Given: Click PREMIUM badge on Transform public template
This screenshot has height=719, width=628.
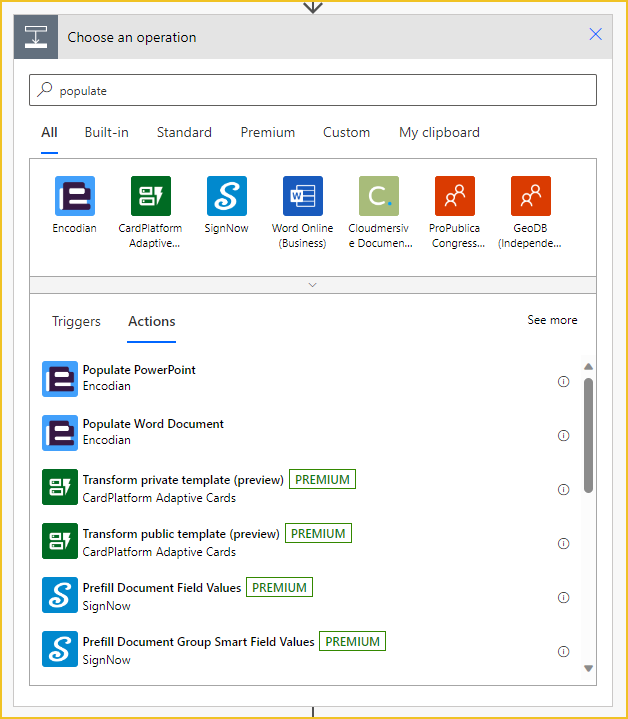Looking at the screenshot, I should (x=318, y=533).
